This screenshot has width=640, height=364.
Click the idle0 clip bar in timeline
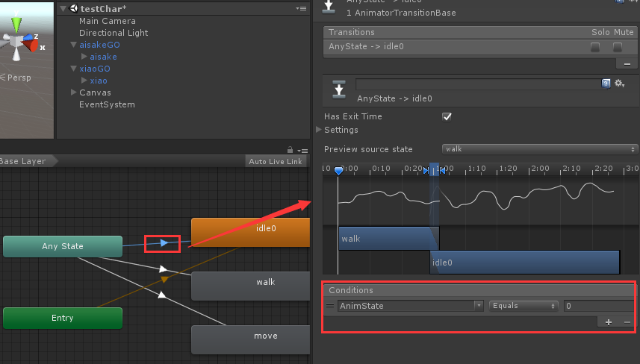(x=525, y=262)
